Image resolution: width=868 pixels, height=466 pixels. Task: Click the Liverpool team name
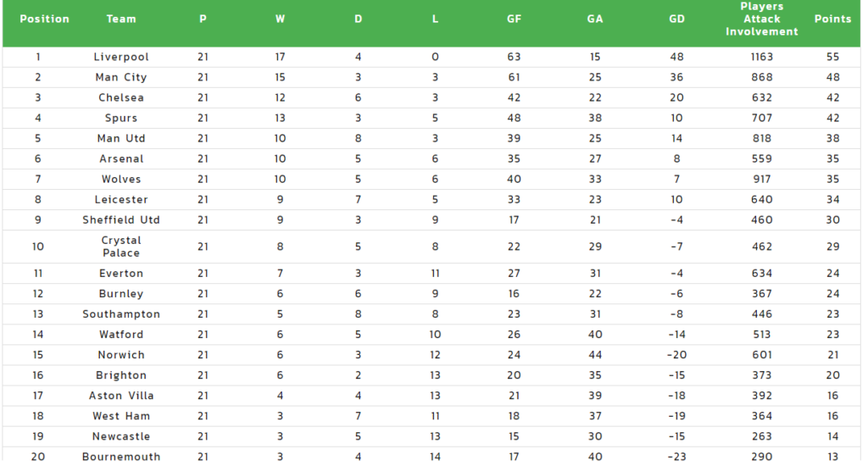(x=121, y=57)
